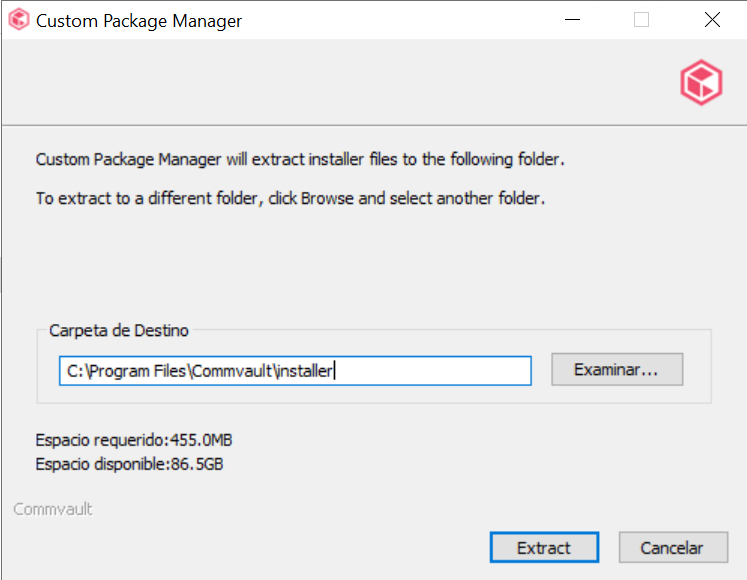Image resolution: width=747 pixels, height=580 pixels.
Task: Click the Custom Package Manager title text
Action: (x=139, y=21)
